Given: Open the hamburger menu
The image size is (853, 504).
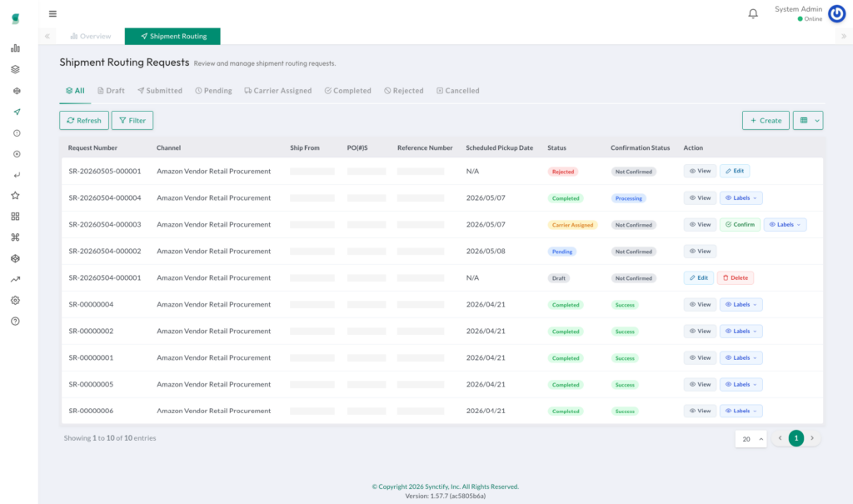Looking at the screenshot, I should pos(52,13).
